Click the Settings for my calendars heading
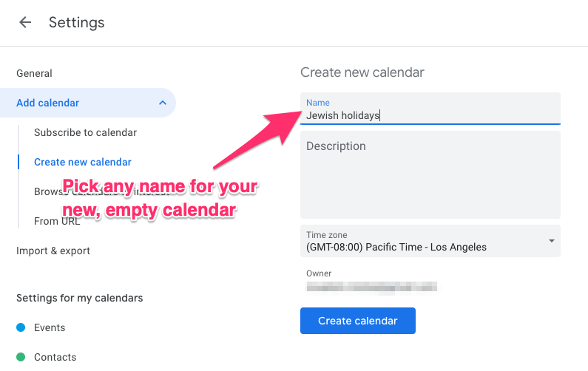Image resolution: width=588 pixels, height=371 pixels. click(79, 298)
